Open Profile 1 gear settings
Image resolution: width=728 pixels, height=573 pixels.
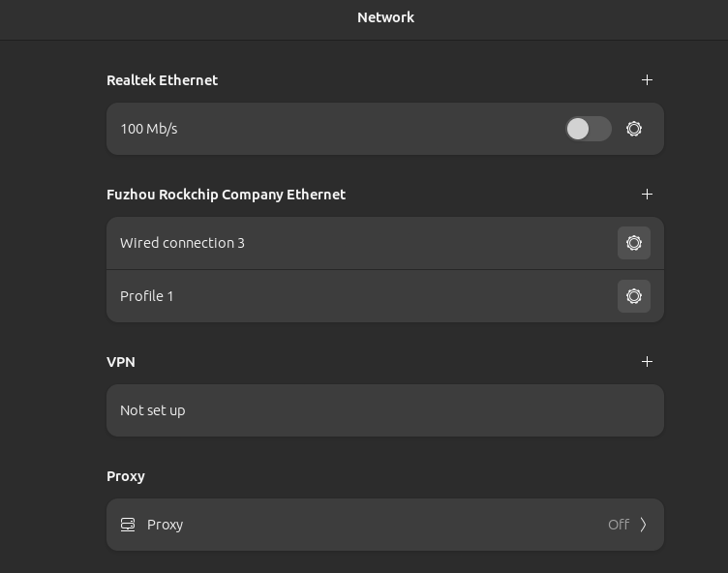634,296
